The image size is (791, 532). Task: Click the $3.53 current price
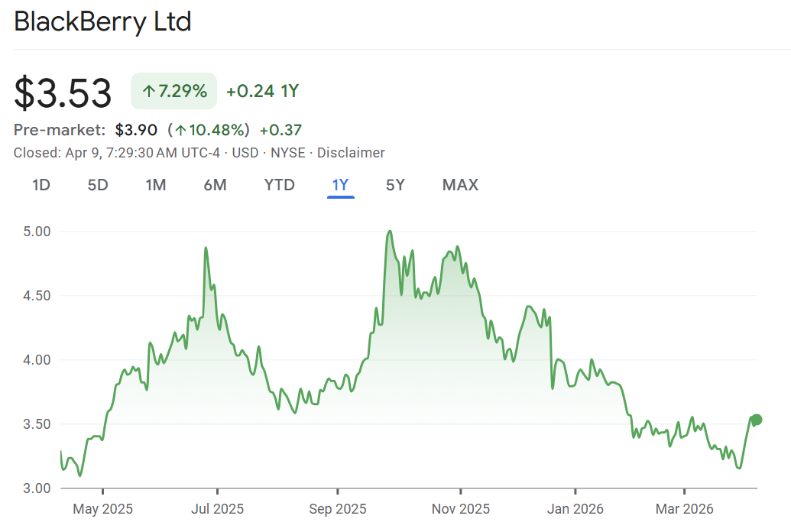click(63, 92)
